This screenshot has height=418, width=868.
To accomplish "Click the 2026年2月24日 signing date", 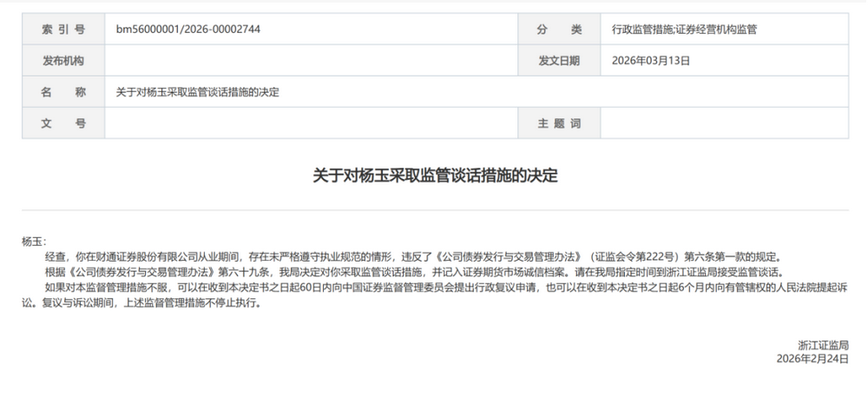I will pyautogui.click(x=812, y=358).
